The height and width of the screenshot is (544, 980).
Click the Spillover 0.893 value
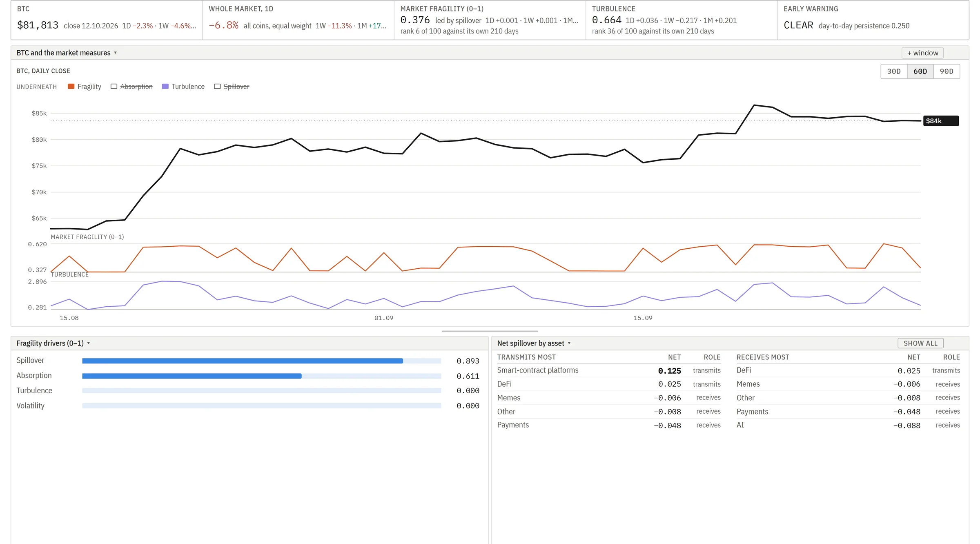click(468, 361)
